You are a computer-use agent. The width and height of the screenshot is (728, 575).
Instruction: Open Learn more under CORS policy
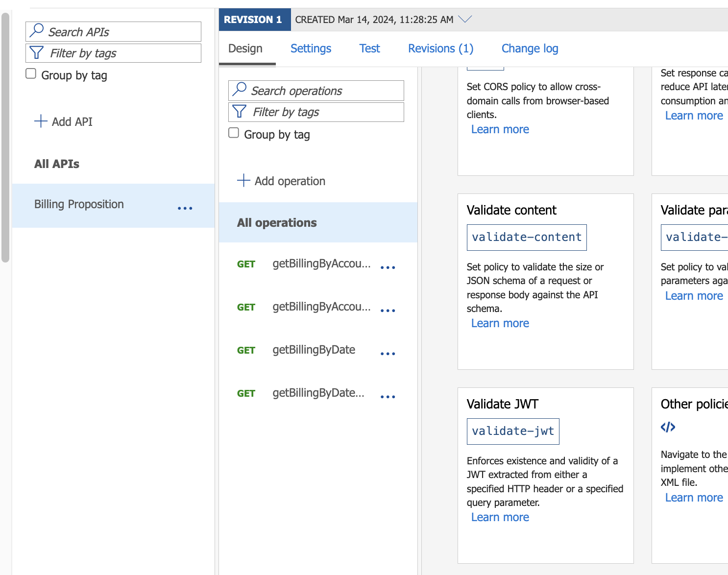click(x=500, y=129)
